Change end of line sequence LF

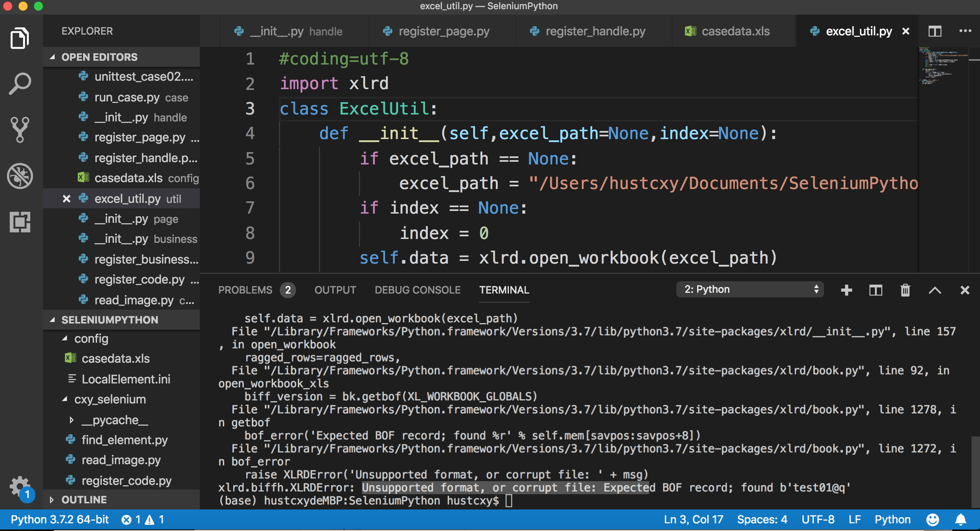[x=855, y=520]
